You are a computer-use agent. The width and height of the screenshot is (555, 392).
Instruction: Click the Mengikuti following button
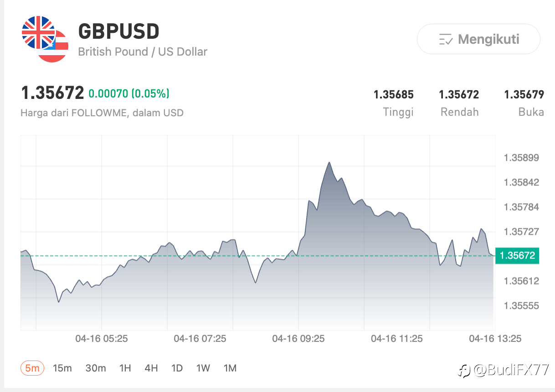click(x=478, y=39)
